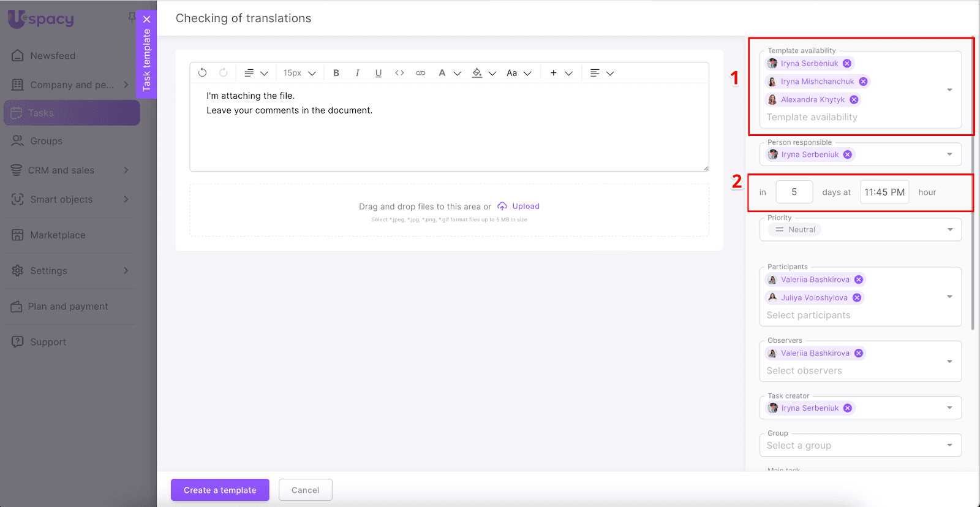Insert a hyperlink using link icon
Image resolution: width=980 pixels, height=507 pixels.
420,73
